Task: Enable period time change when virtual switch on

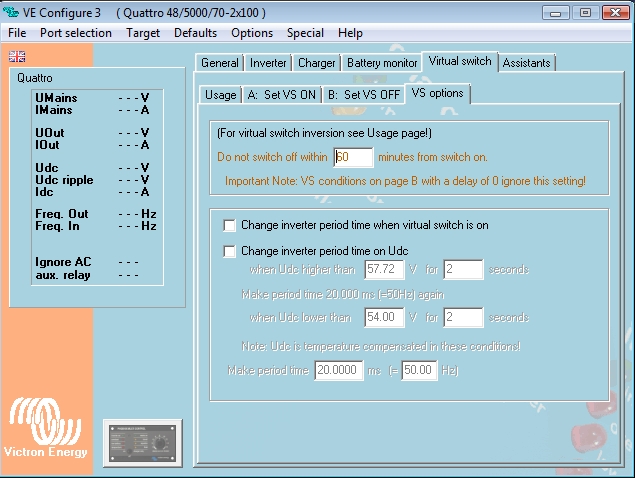Action: 230,225
